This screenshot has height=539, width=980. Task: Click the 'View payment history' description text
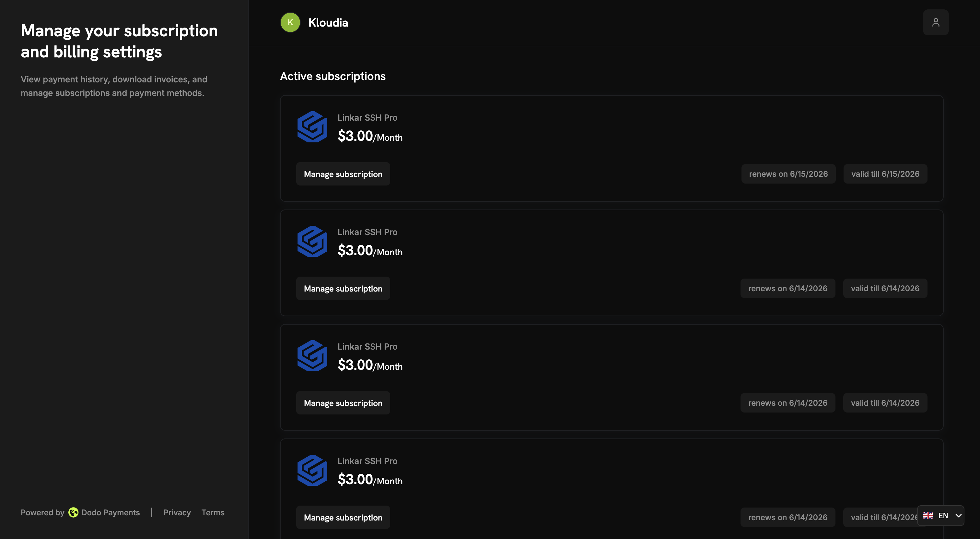pyautogui.click(x=114, y=86)
